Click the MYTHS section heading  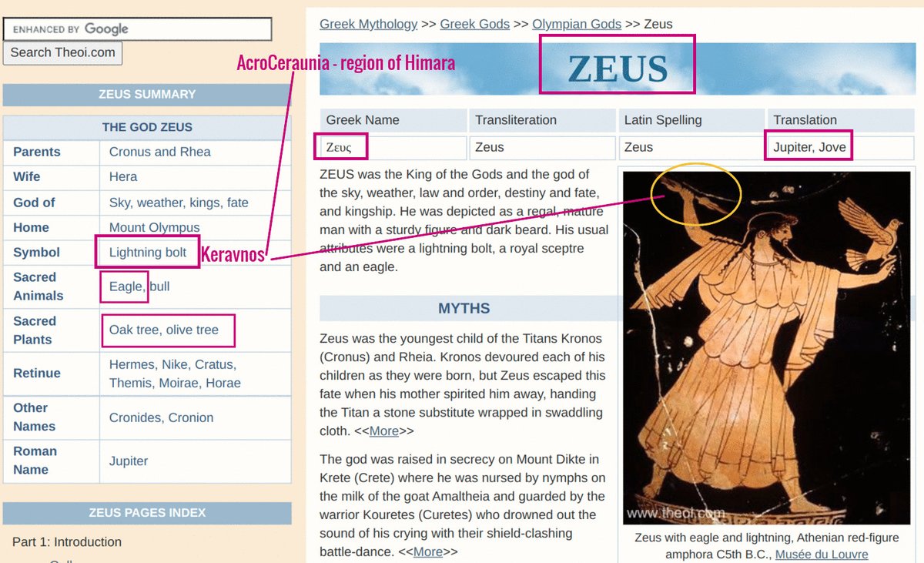[464, 309]
